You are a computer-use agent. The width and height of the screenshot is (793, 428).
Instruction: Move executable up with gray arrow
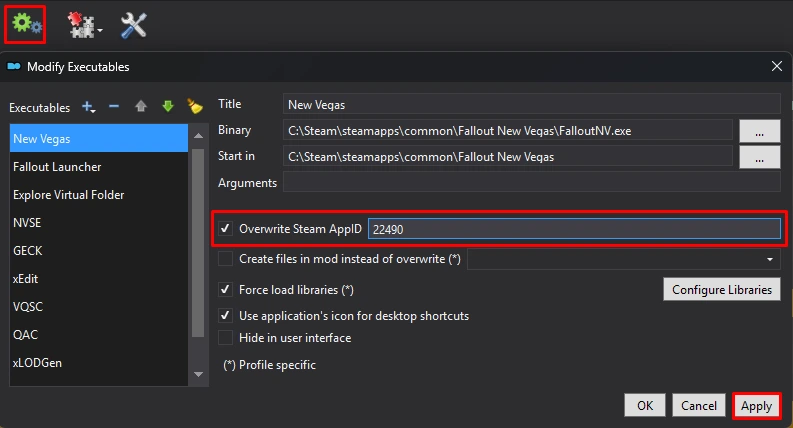pyautogui.click(x=141, y=107)
